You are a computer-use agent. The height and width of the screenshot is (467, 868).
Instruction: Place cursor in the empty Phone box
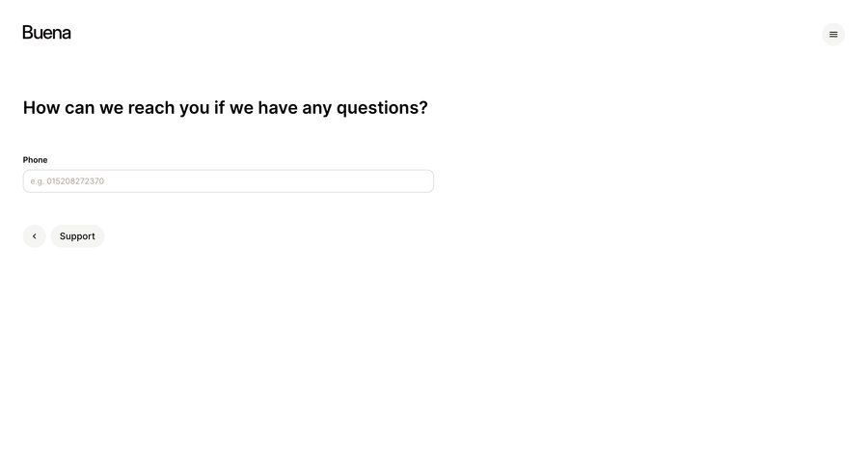228,181
